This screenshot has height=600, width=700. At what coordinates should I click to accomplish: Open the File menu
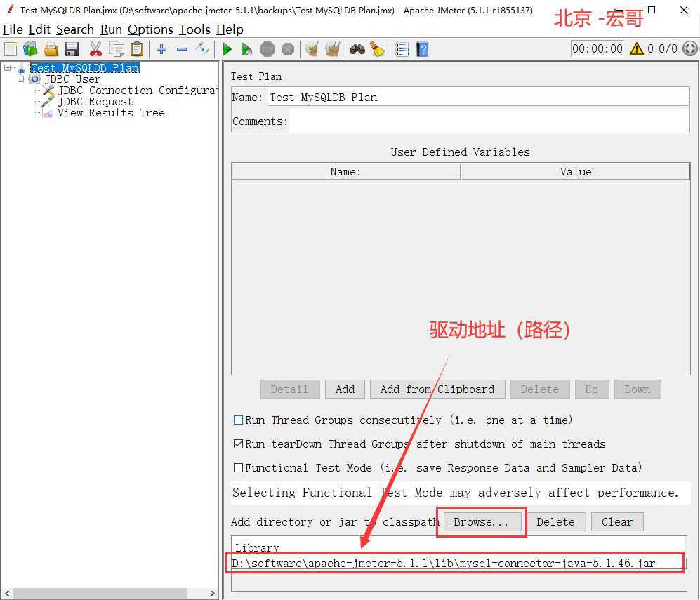pyautogui.click(x=13, y=29)
